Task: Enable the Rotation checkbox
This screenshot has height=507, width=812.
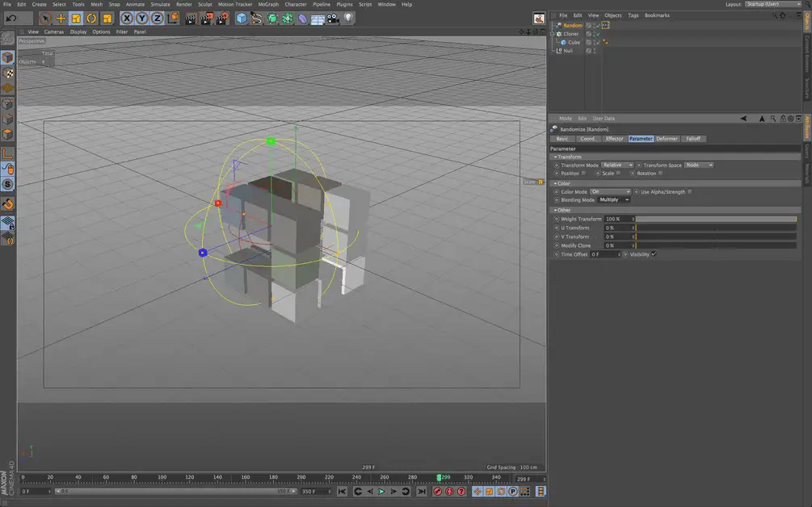Action: click(660, 174)
